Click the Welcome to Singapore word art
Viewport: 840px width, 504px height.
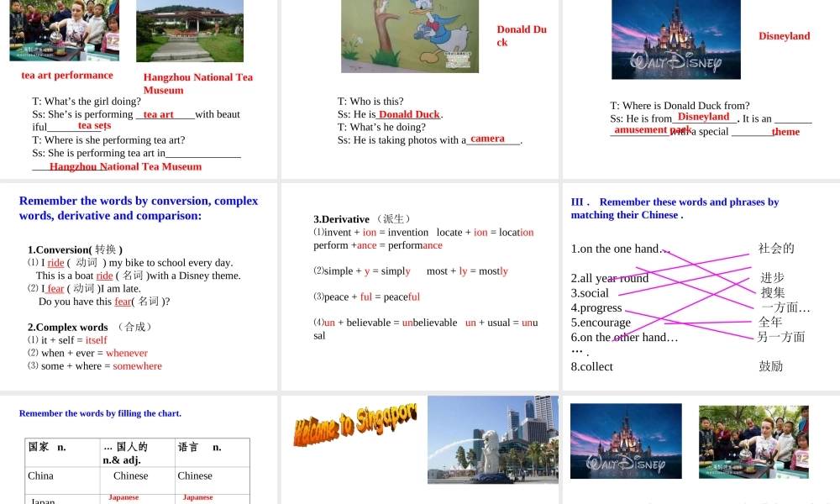[x=355, y=424]
